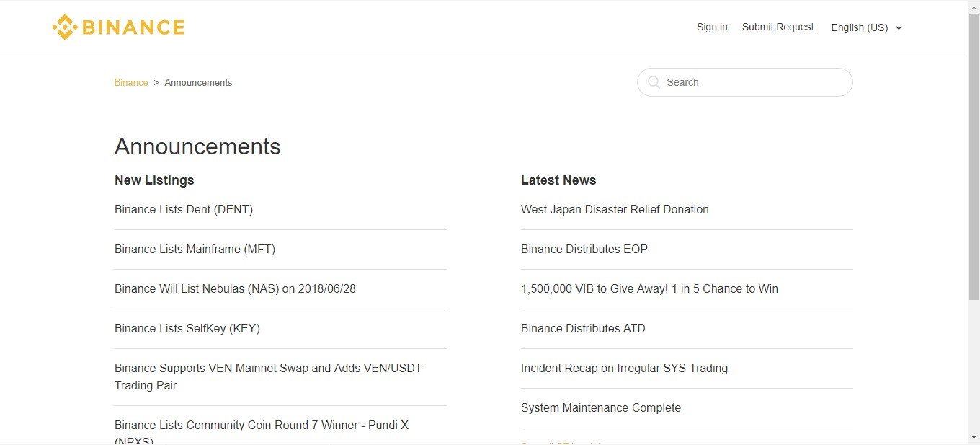Open Community Coin Round 7 Winner article
The height and width of the screenshot is (445, 980).
pyautogui.click(x=262, y=431)
